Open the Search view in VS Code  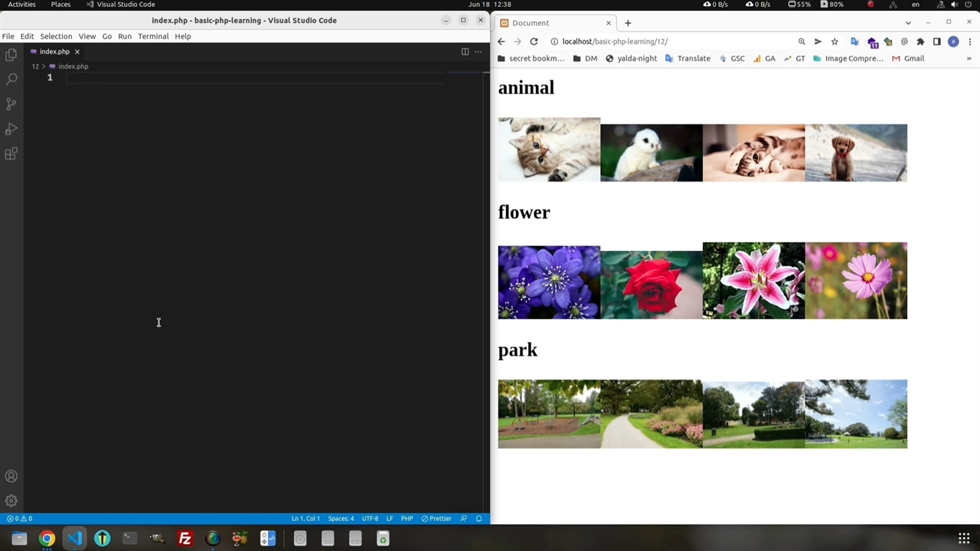pos(11,79)
